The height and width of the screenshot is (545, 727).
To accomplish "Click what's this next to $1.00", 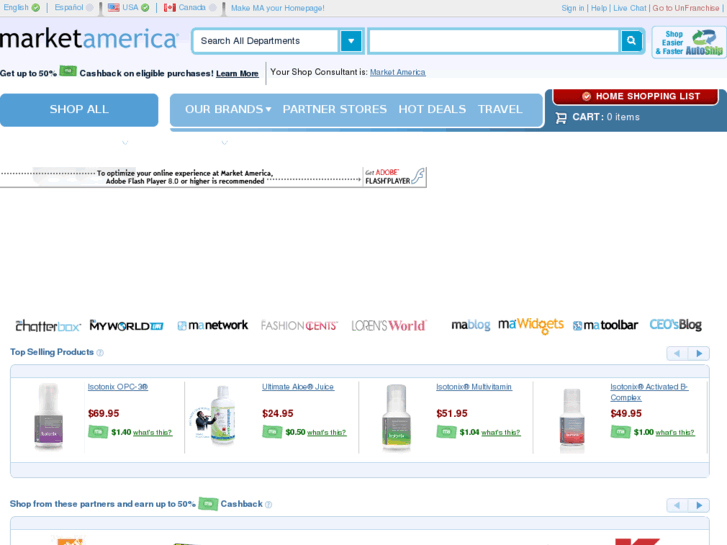I will point(675,433).
